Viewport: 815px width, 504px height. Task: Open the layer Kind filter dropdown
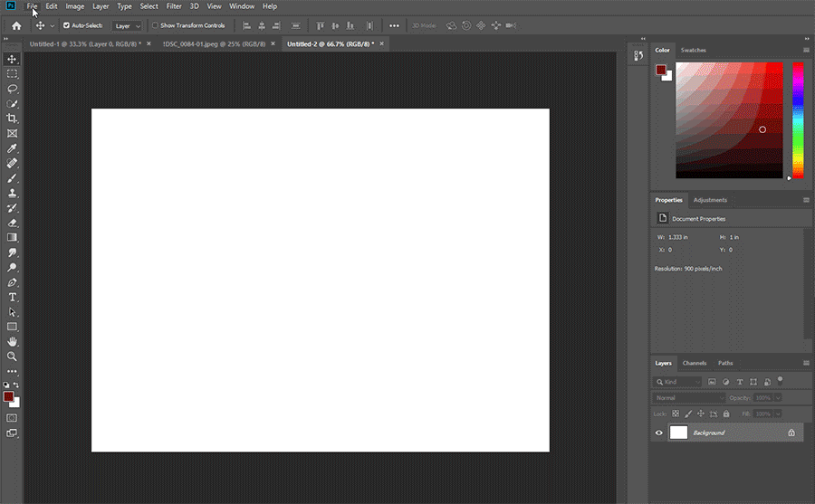[677, 382]
